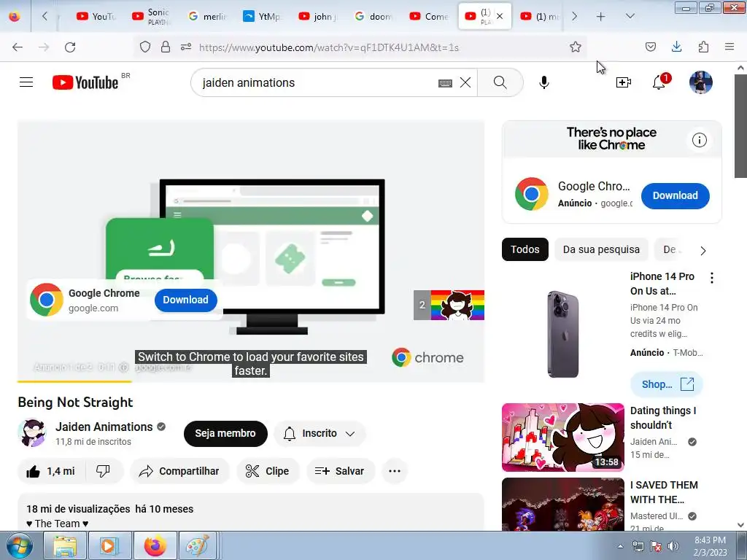Run search with the magnifier button

[x=500, y=82]
